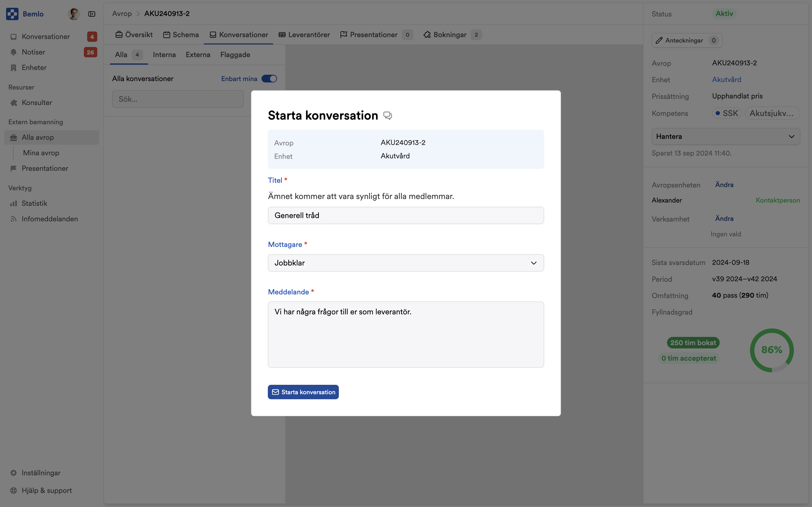Image resolution: width=812 pixels, height=507 pixels.
Task: Switch to the Leverantörer tab
Action: point(304,35)
